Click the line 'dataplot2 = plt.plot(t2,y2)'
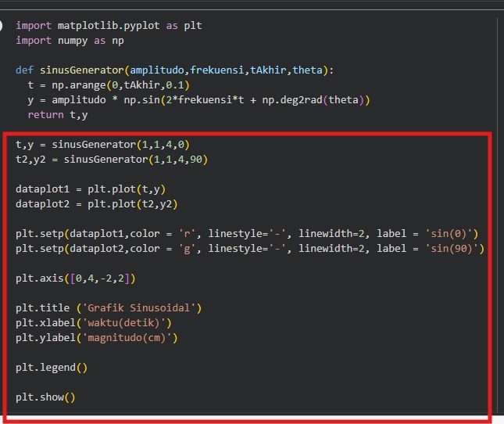504x424 pixels. (96, 204)
